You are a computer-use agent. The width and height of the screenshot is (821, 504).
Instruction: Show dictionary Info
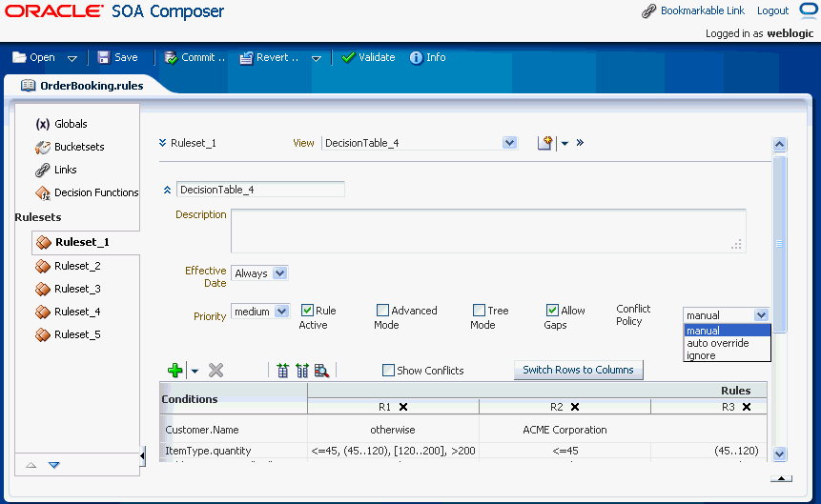[428, 57]
